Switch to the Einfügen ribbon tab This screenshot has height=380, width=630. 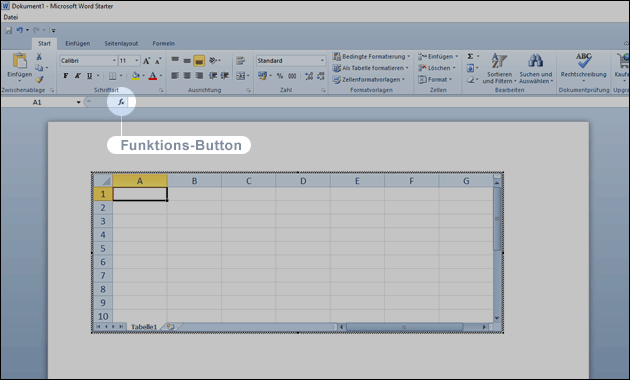point(78,43)
